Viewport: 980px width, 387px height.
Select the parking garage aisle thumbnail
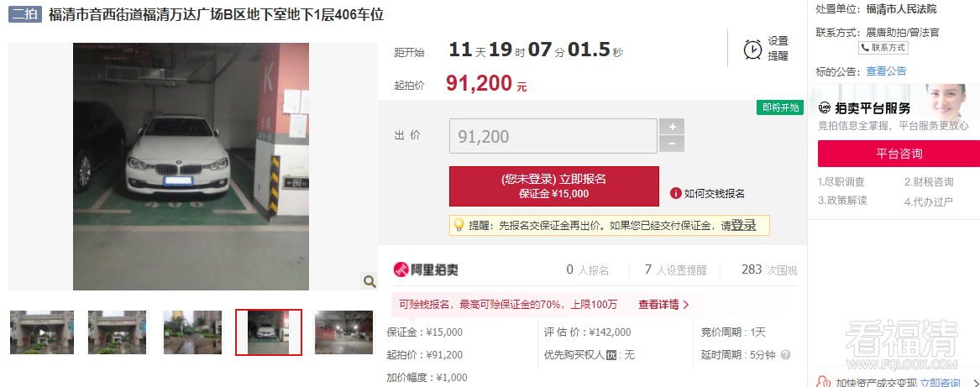point(343,332)
